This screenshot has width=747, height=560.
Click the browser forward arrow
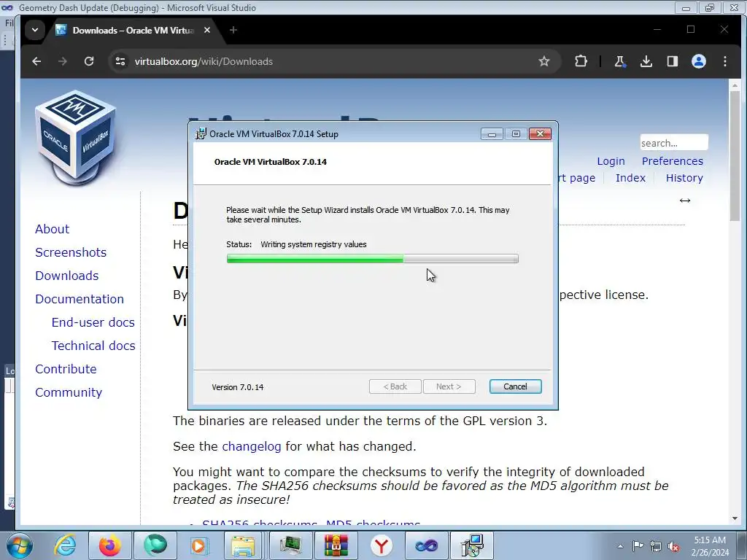(63, 61)
